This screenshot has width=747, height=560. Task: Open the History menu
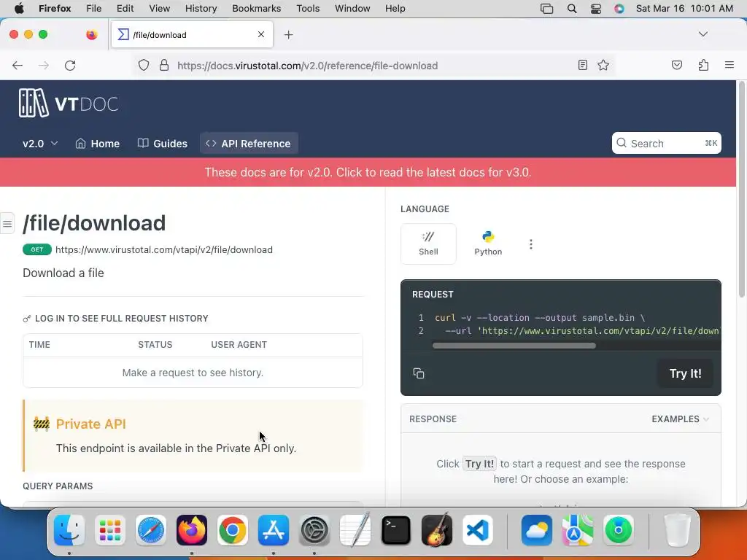[x=201, y=9]
